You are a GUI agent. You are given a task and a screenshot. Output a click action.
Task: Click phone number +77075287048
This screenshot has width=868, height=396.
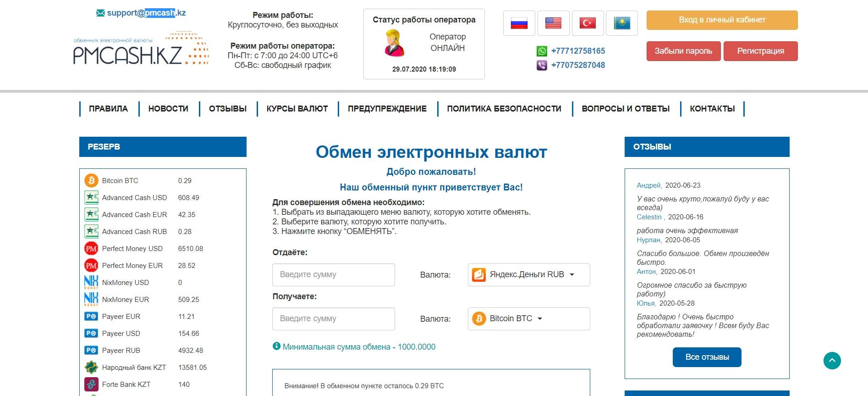tap(578, 65)
